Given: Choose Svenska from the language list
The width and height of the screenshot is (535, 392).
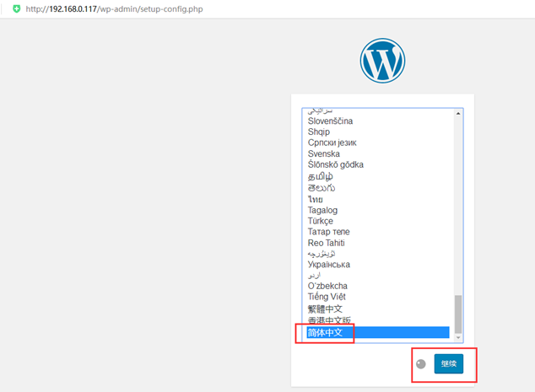Looking at the screenshot, I should pyautogui.click(x=378, y=153).
